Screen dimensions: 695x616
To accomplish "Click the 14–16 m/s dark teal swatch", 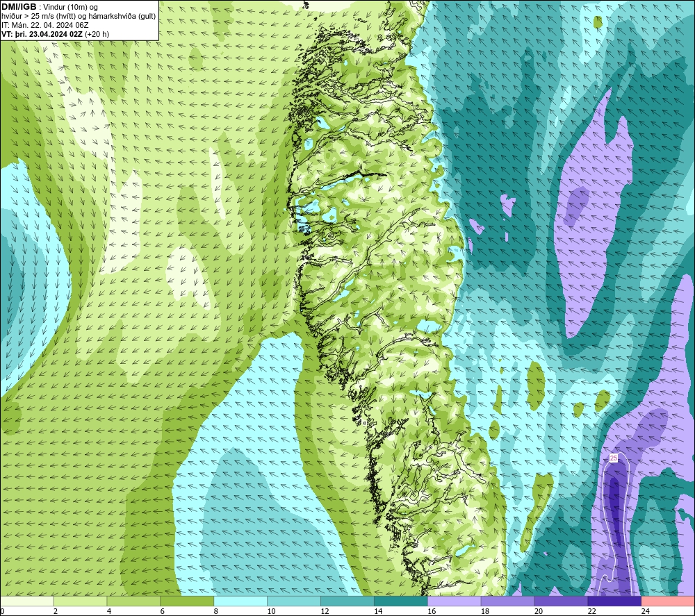I will click(401, 601).
